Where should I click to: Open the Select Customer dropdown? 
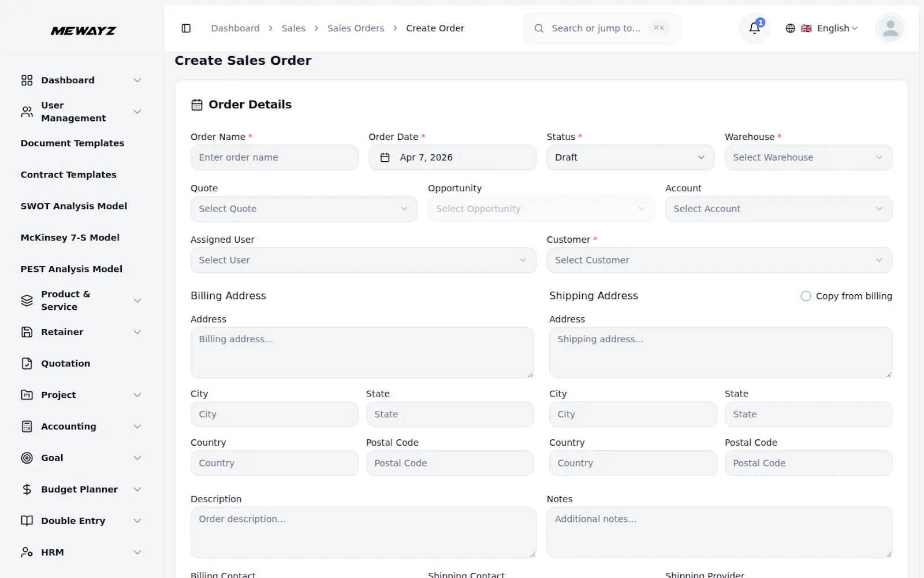coord(719,260)
